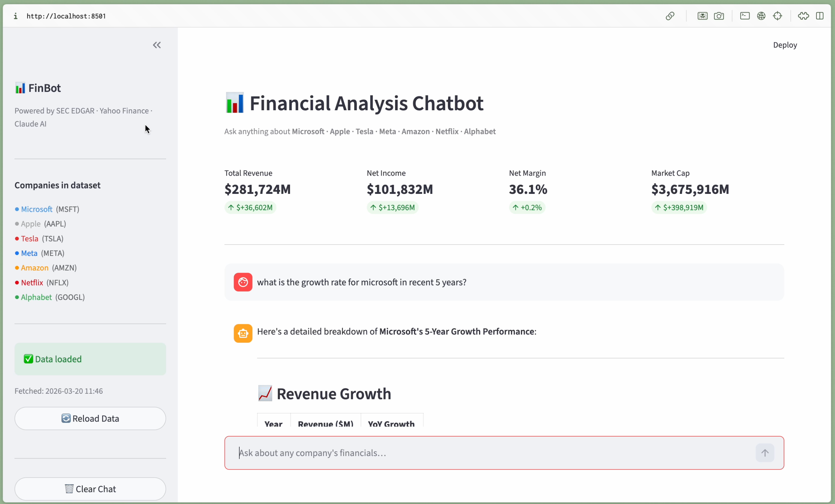835x504 pixels.
Task: Click the Fetched: 2026-03-20 11:46 timestamp
Action: [x=58, y=391]
